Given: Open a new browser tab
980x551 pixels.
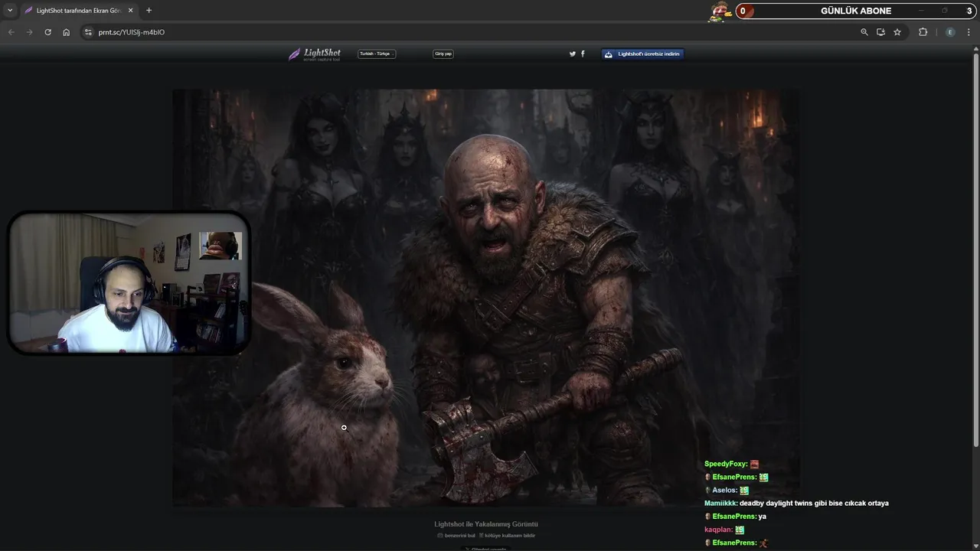Looking at the screenshot, I should (x=149, y=11).
